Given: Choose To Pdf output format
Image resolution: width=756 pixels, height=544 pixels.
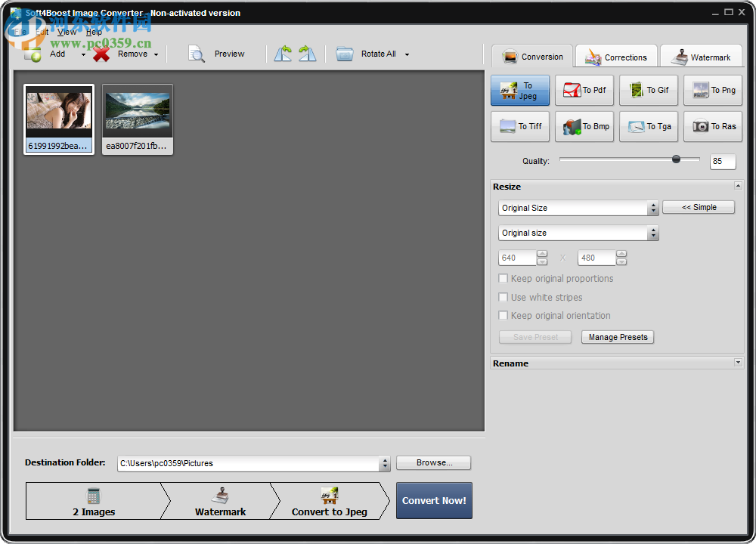Looking at the screenshot, I should tap(584, 90).
